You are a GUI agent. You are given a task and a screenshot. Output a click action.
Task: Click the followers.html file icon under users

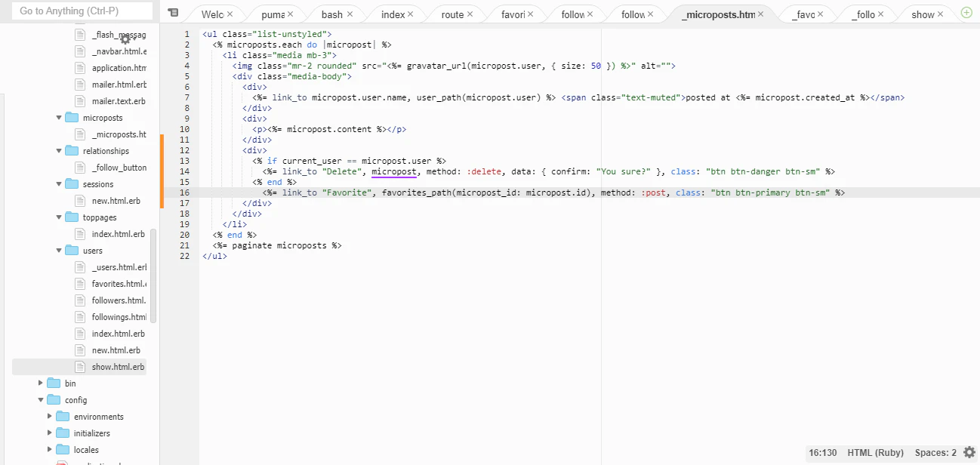tap(79, 300)
